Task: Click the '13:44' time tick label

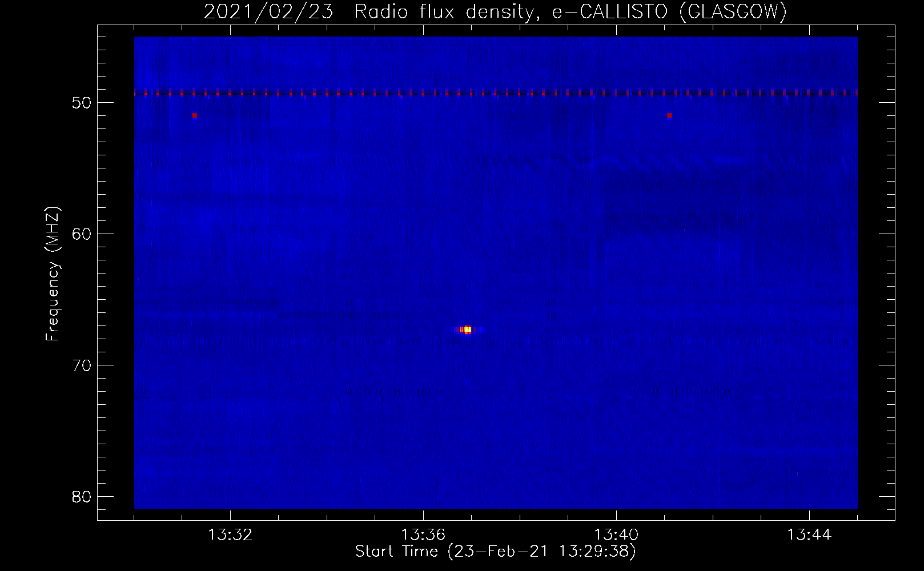Action: tap(809, 535)
